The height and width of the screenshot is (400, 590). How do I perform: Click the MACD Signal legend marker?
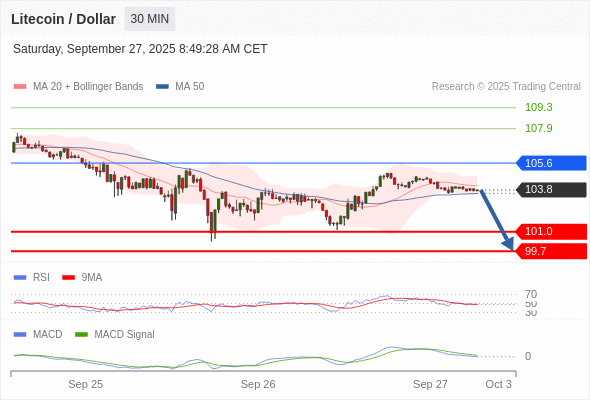81,334
